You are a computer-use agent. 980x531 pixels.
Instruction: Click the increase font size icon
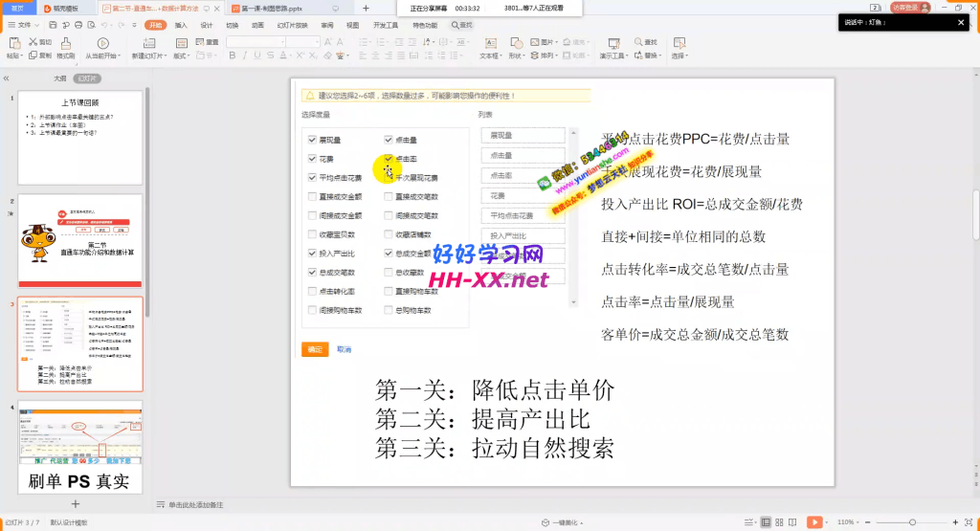[327, 42]
